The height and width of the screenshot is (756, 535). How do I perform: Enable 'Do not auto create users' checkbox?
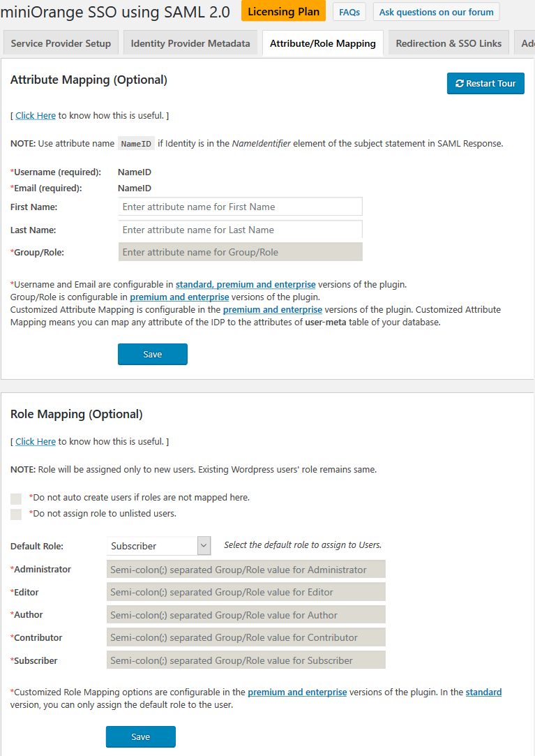(15, 498)
